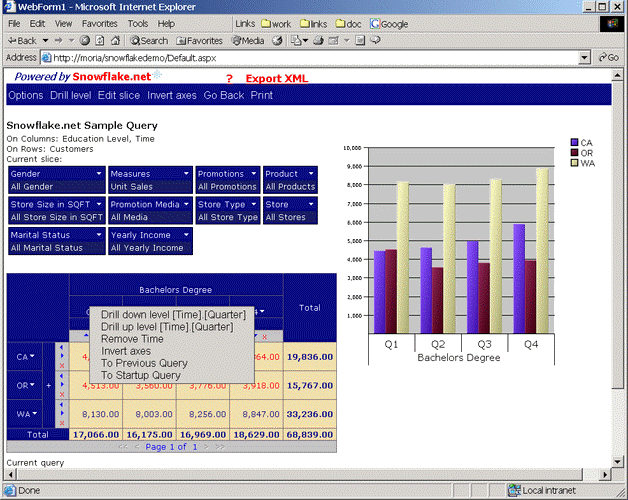The height and width of the screenshot is (500, 628).
Task: Open the Store slicer dropdown
Action: click(311, 204)
